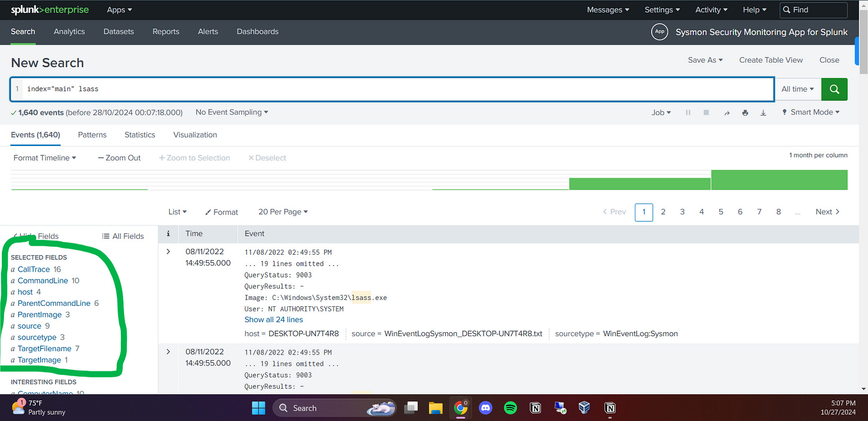Click the Find box in the top bar
Viewport: 868px width, 421px height.
click(813, 10)
